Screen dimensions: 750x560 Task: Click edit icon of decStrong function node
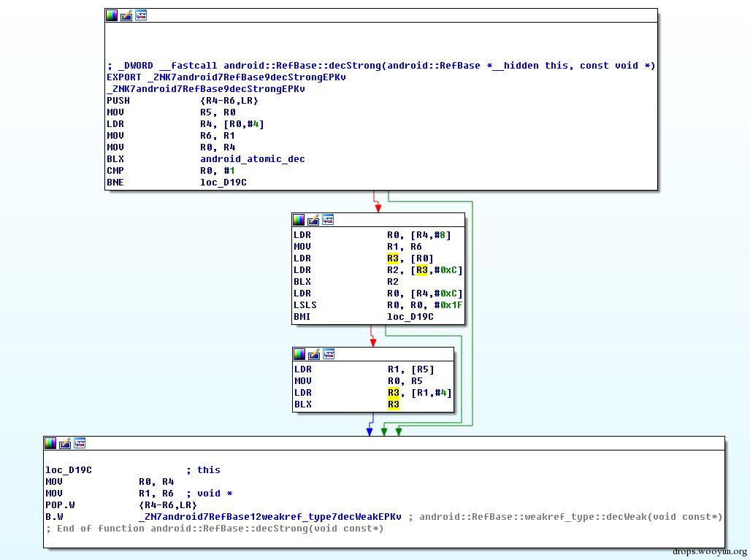[126, 15]
